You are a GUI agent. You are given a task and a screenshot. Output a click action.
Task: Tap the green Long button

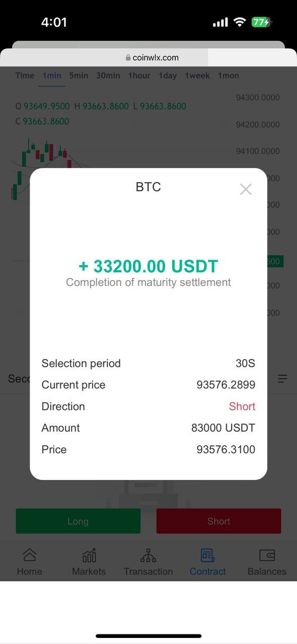pyautogui.click(x=78, y=521)
